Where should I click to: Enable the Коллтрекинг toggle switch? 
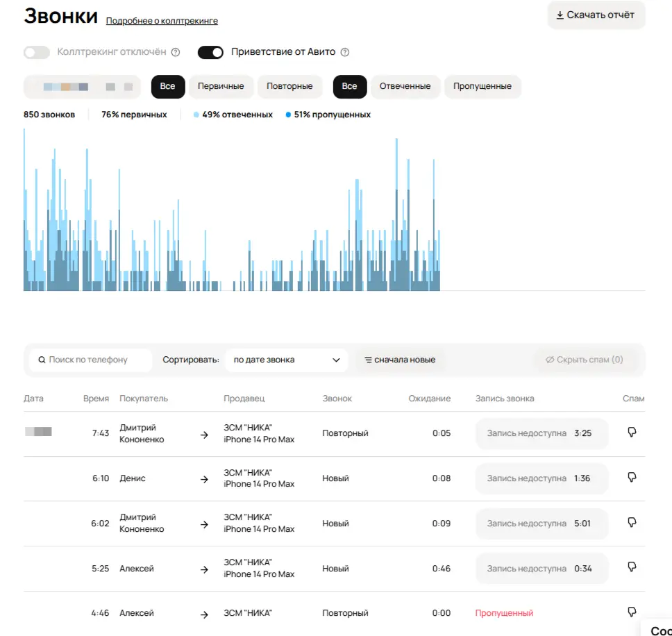pos(37,52)
